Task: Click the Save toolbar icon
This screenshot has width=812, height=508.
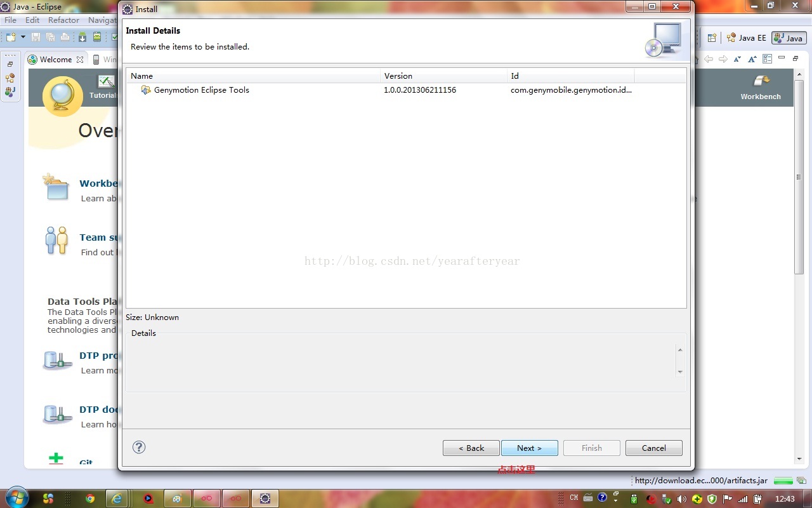Action: click(x=36, y=37)
